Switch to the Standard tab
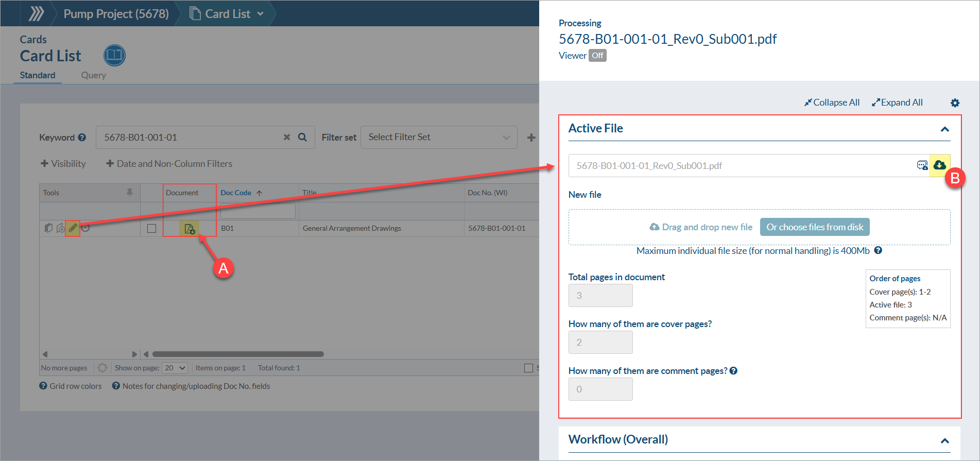This screenshot has height=461, width=980. [38, 75]
